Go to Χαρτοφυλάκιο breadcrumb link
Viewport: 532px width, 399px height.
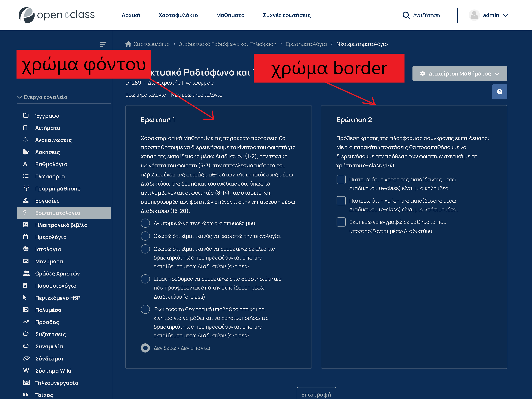click(x=152, y=44)
